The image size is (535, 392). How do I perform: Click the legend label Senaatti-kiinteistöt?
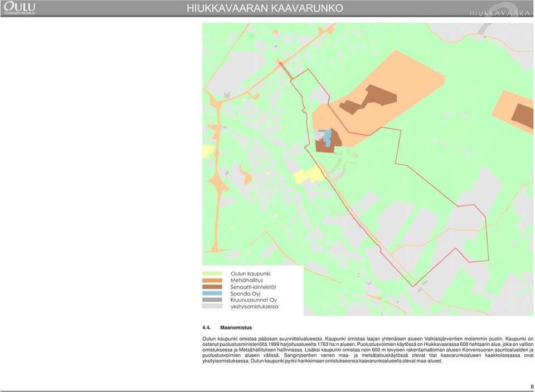(x=253, y=287)
